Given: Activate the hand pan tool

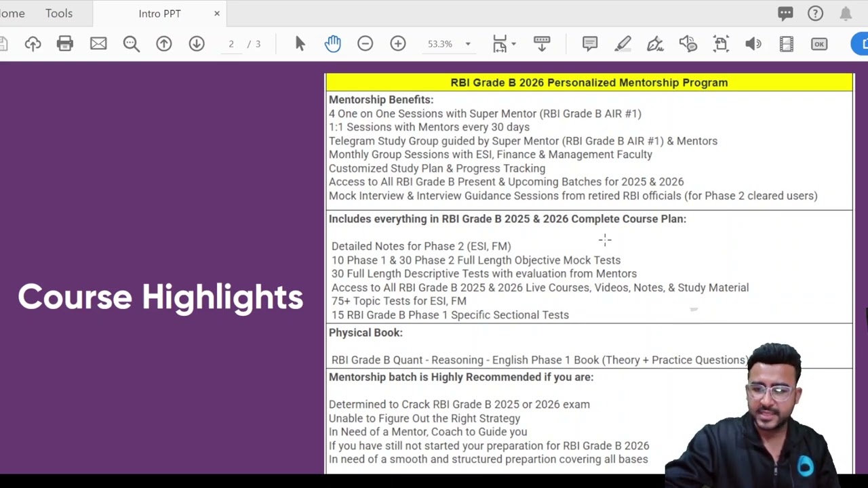Looking at the screenshot, I should click(332, 44).
